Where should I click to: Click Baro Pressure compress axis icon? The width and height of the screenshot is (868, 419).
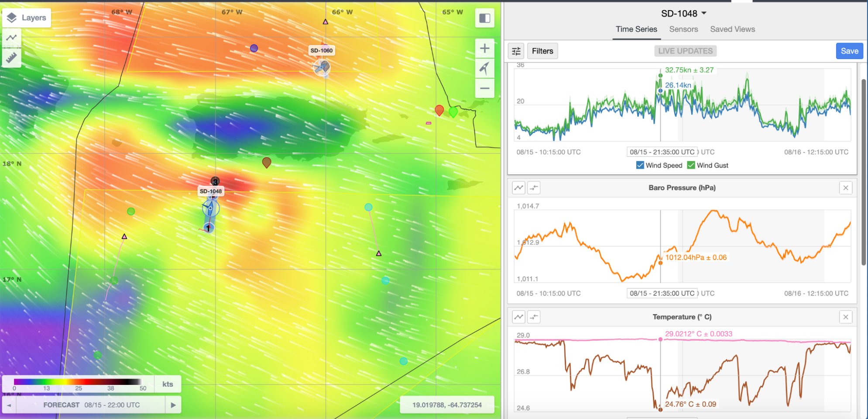pos(534,188)
